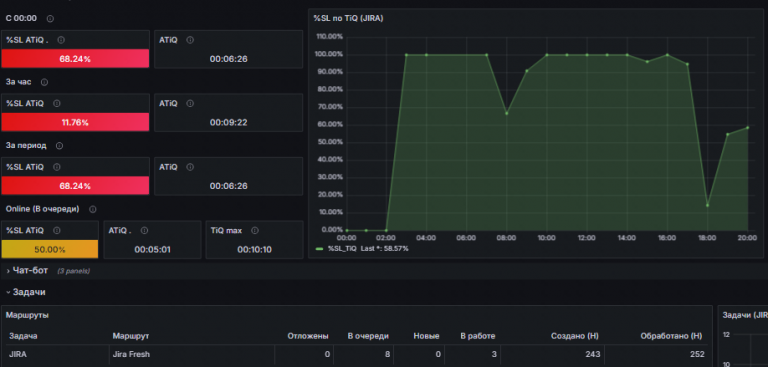Viewport: 768px width, 367px height.
Task: Click 68.24% value under За период section
Action: point(75,186)
